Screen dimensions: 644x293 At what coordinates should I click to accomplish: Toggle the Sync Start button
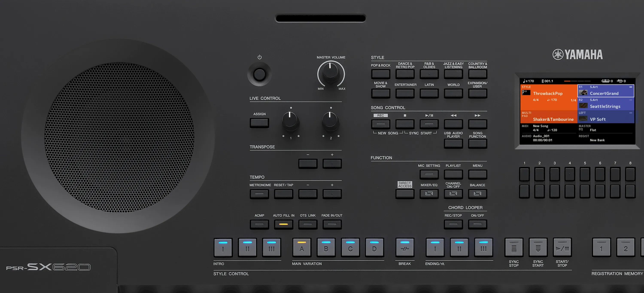tap(538, 247)
